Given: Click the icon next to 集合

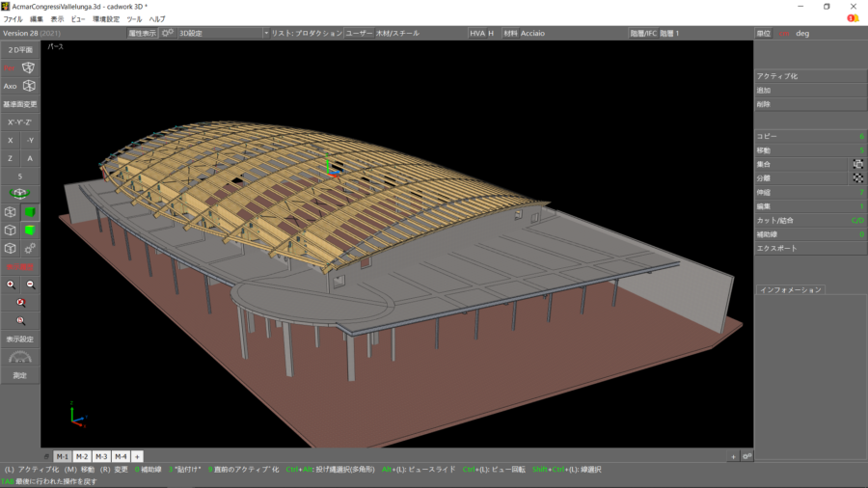Looking at the screenshot, I should click(856, 164).
